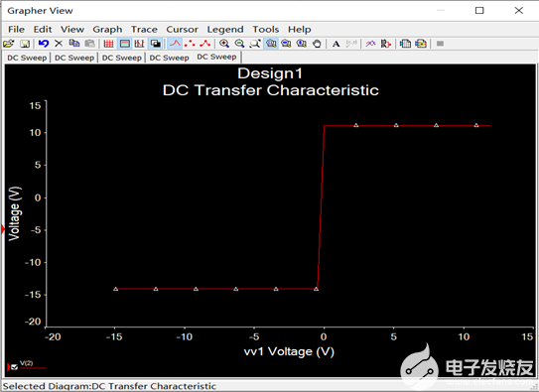Click the blue Undo arrow icon
Screen dimensions: 539x392
pos(44,44)
